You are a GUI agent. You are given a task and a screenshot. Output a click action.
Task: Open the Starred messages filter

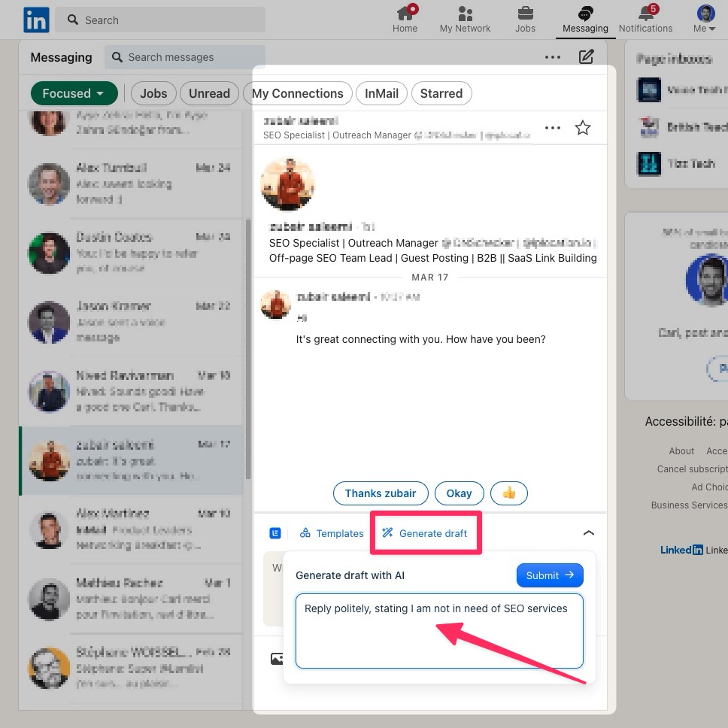tap(441, 93)
